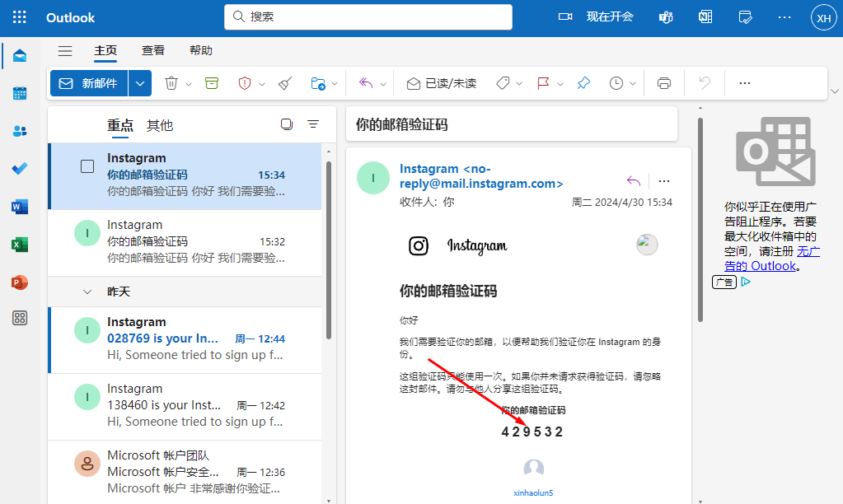
Task: Select the 重点 inbox tab
Action: pyautogui.click(x=119, y=126)
